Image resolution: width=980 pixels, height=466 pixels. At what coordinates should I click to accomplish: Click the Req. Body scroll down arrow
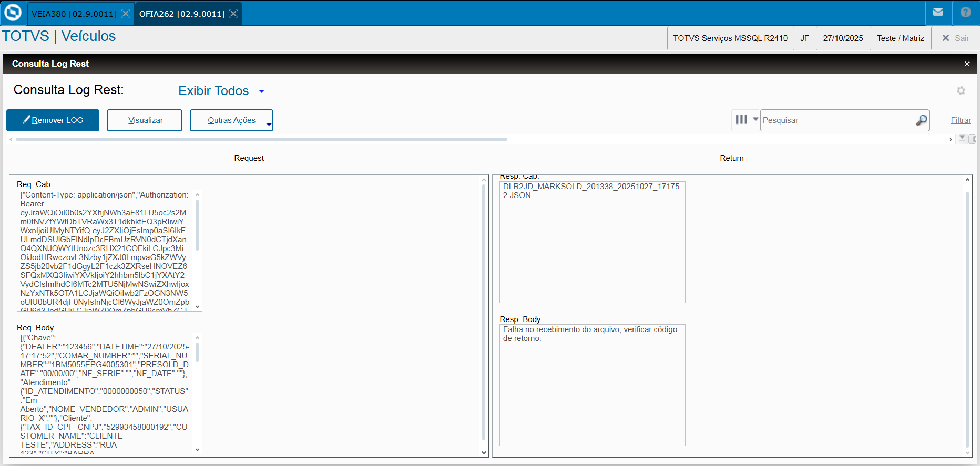pyautogui.click(x=197, y=450)
